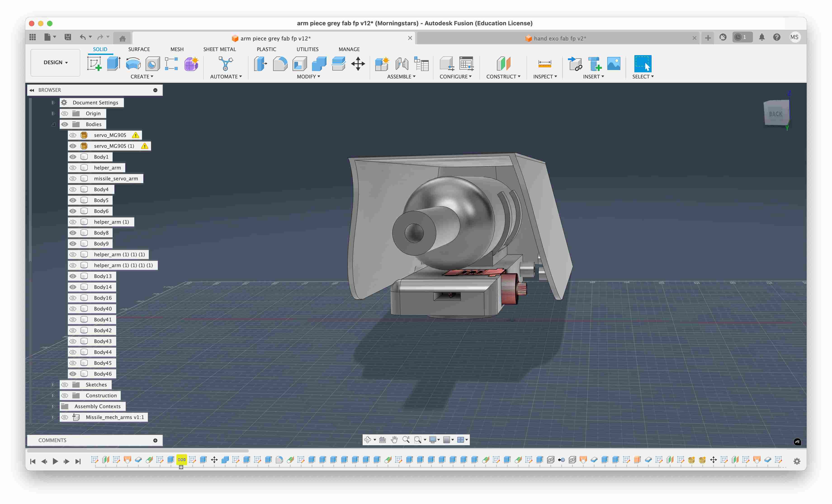Undo the last action
The height and width of the screenshot is (504, 832).
[82, 37]
